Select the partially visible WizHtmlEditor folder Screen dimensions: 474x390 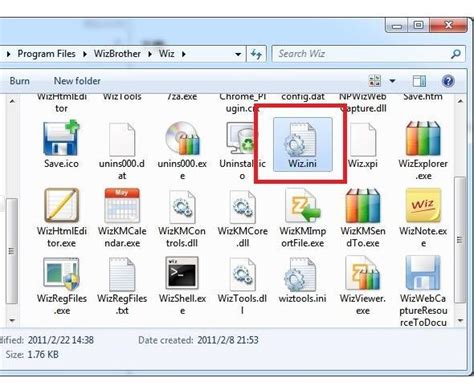tap(61, 103)
